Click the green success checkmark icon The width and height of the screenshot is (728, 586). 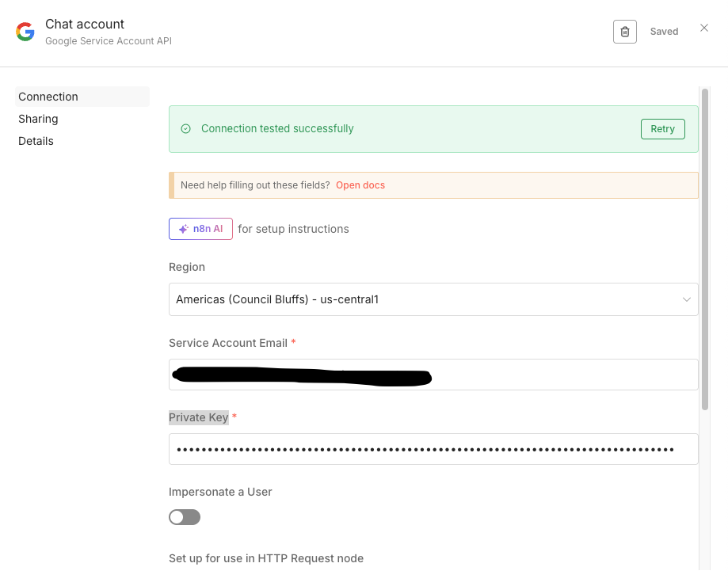pos(186,129)
